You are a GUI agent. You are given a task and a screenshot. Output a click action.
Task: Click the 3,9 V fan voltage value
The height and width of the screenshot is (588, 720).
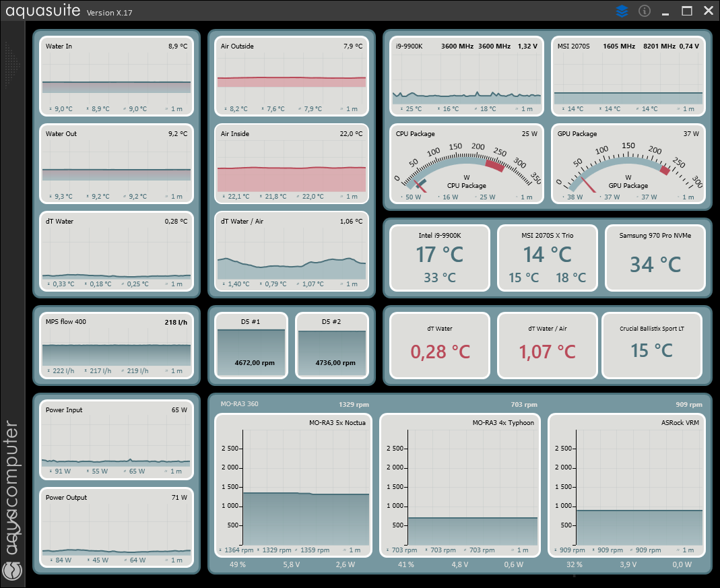(628, 564)
